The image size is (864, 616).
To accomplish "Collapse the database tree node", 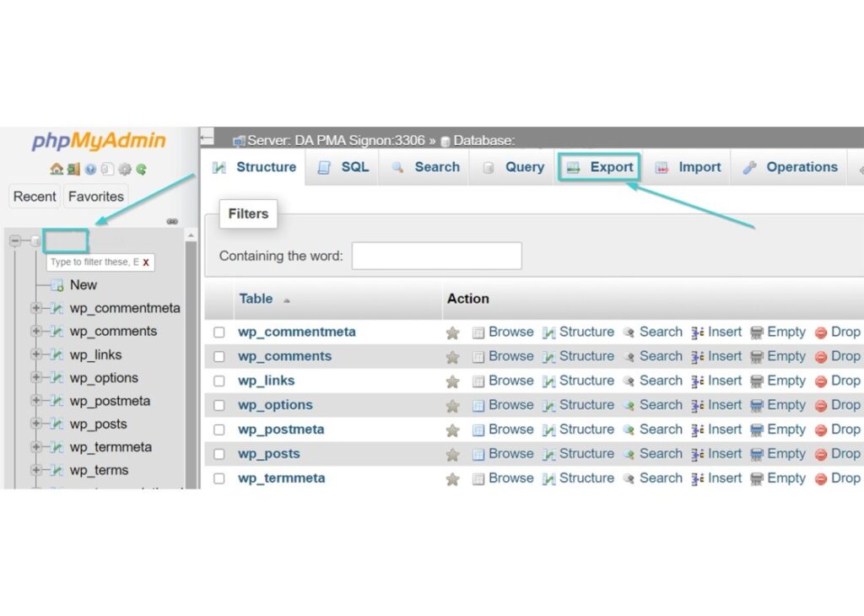I will (x=15, y=240).
